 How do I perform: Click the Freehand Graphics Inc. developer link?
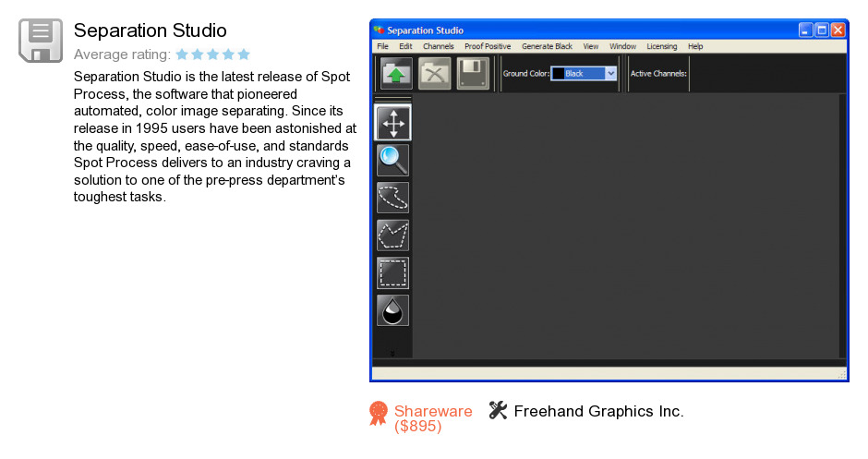(x=599, y=411)
